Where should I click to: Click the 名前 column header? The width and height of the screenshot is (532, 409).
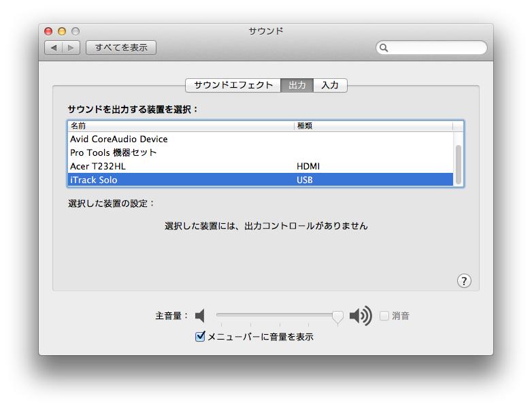[180, 126]
